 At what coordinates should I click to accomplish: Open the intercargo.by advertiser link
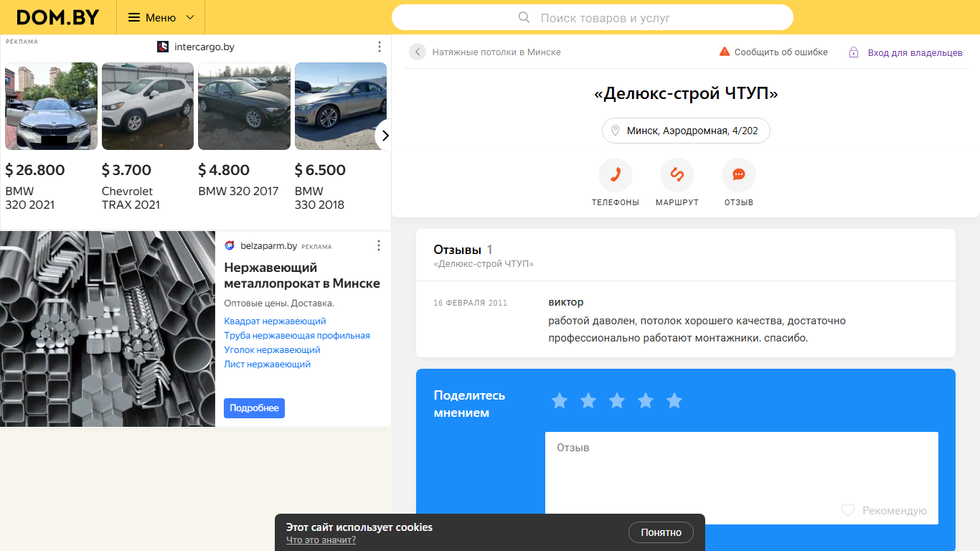(204, 47)
